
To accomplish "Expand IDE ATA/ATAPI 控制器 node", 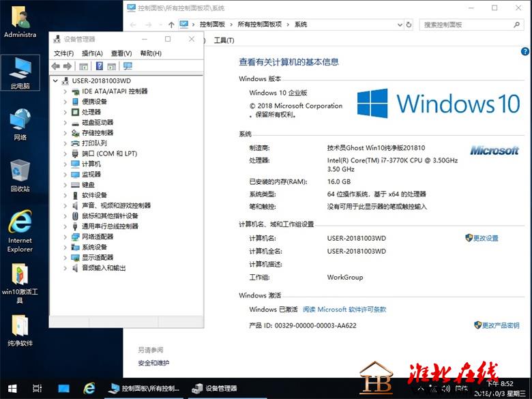I will (x=65, y=91).
